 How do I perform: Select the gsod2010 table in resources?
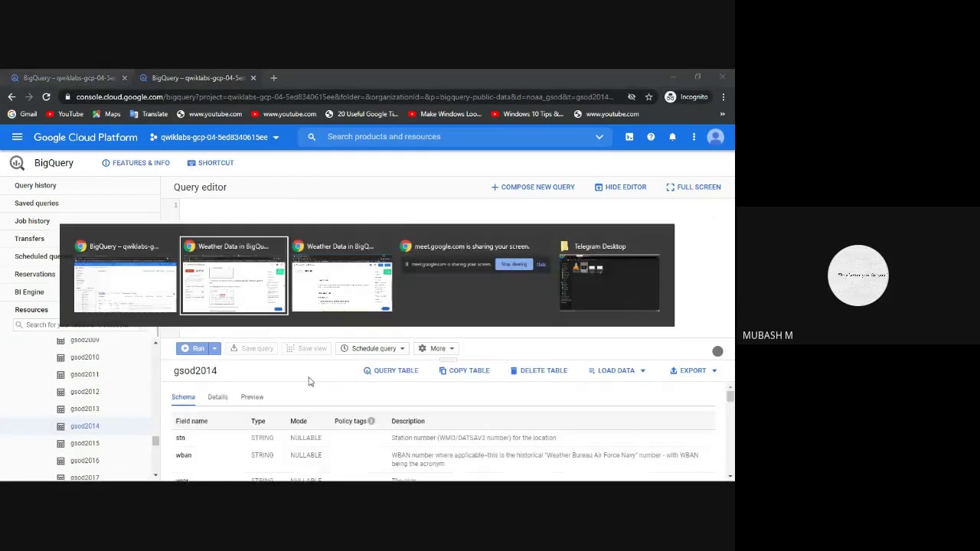coord(84,357)
